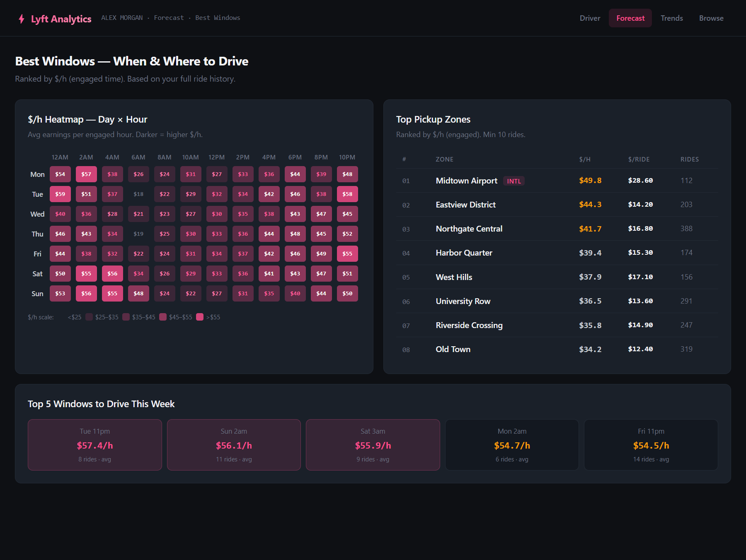Click the INTL badge next to Midtown Airport
The image size is (746, 560).
[x=514, y=181]
